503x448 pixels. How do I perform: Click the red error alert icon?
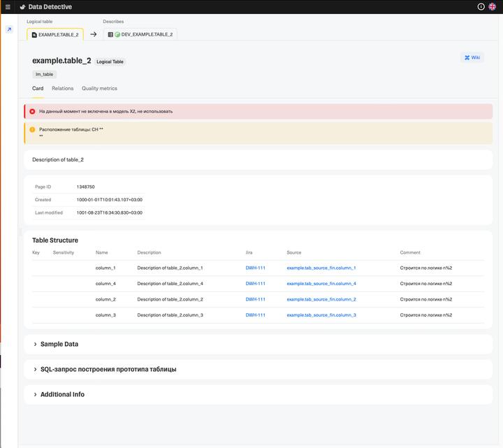pyautogui.click(x=32, y=111)
